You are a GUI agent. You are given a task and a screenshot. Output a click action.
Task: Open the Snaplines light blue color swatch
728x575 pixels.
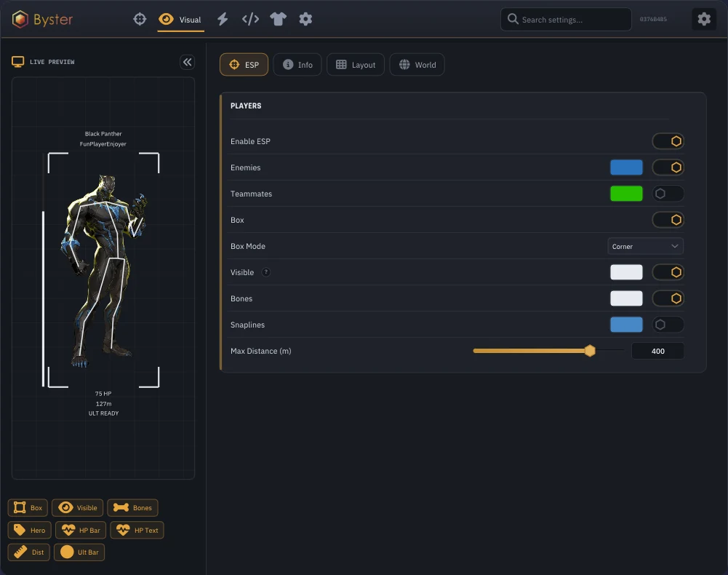pyautogui.click(x=626, y=325)
